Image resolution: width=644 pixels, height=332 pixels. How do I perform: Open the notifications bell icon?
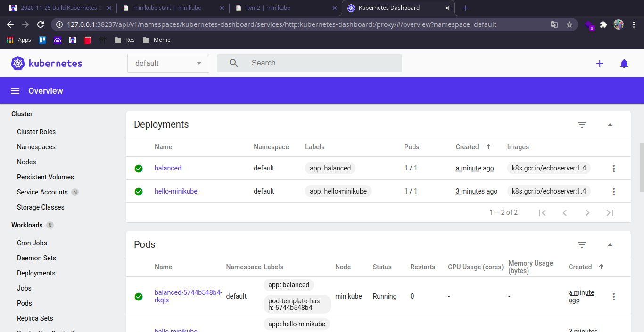(x=624, y=64)
